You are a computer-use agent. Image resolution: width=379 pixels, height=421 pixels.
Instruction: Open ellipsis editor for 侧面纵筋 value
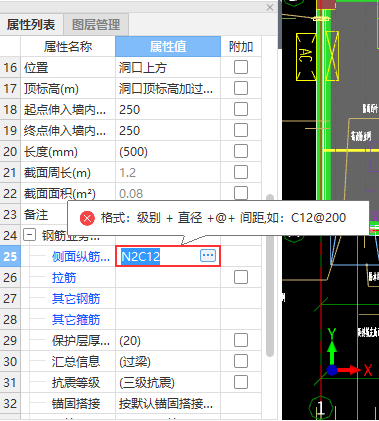pos(208,256)
